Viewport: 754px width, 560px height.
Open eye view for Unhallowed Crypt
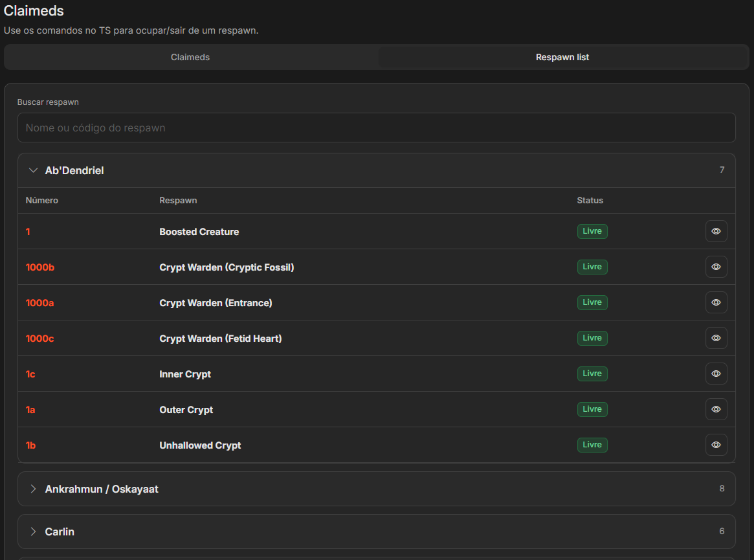(x=716, y=445)
